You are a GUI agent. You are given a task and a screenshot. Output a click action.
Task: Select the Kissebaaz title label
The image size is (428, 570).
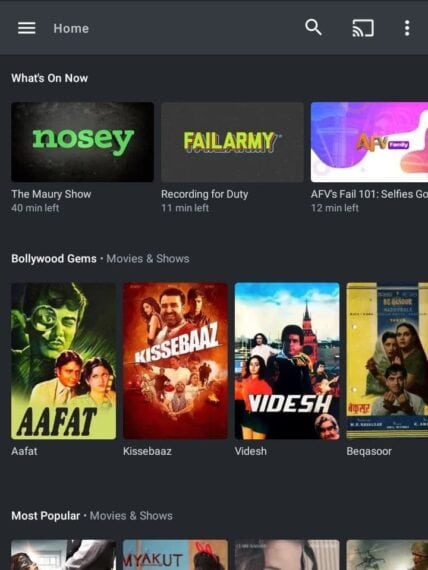pos(147,451)
